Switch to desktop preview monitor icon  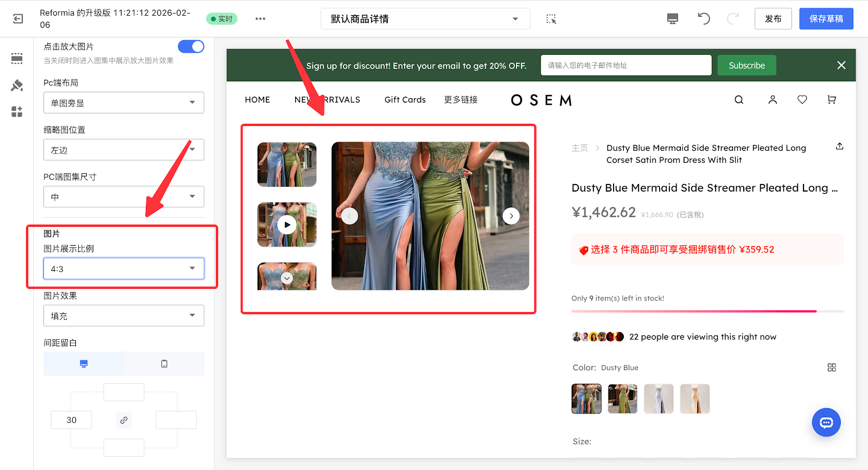673,19
